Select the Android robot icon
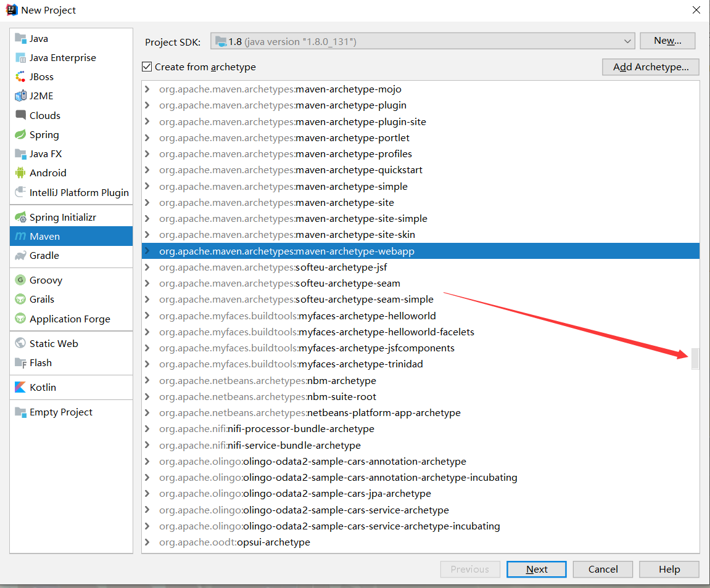The image size is (710, 588). click(x=20, y=173)
